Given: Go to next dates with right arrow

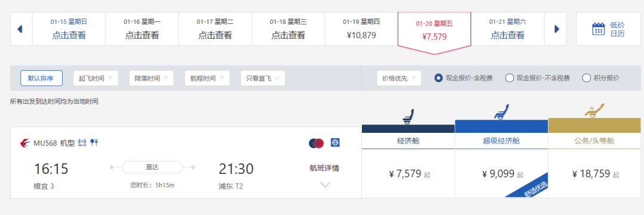Looking at the screenshot, I should [557, 29].
